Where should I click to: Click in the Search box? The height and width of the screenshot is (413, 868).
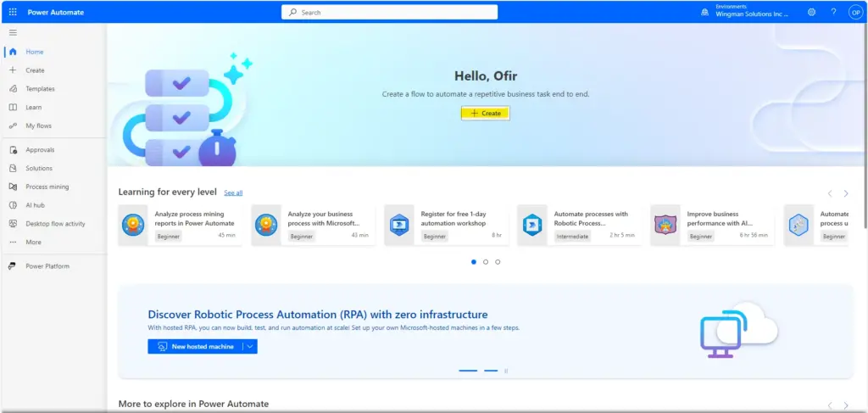390,12
